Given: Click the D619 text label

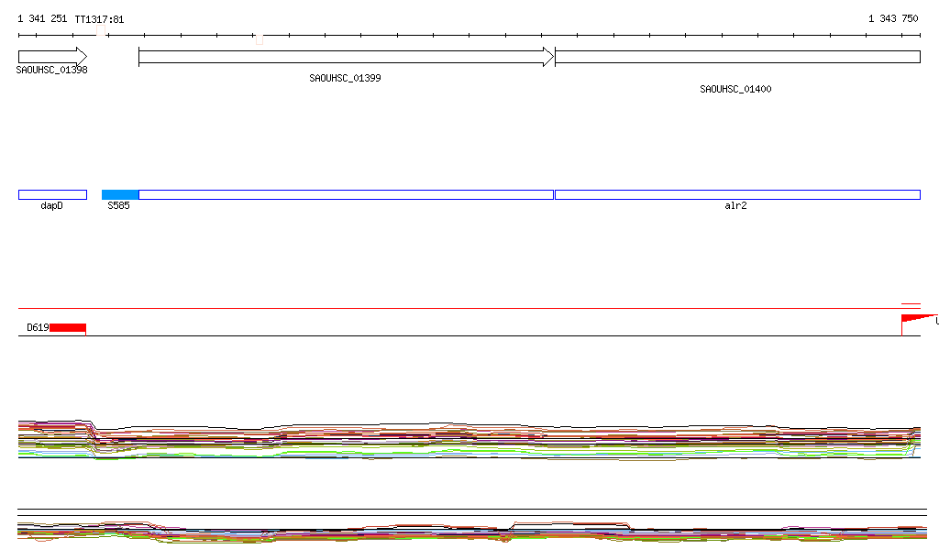Looking at the screenshot, I should click(38, 327).
